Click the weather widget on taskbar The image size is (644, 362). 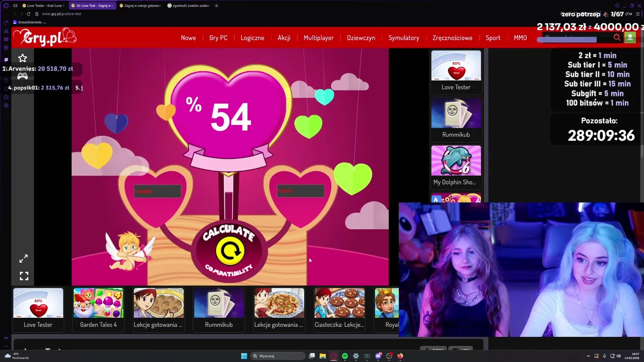16,356
